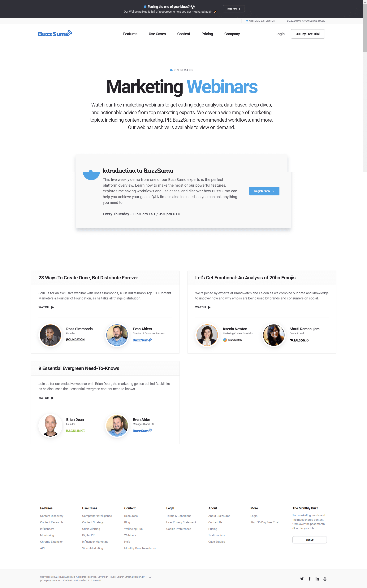367x588 pixels.
Task: Expand Use Cases navigation dropdown
Action: pos(157,34)
